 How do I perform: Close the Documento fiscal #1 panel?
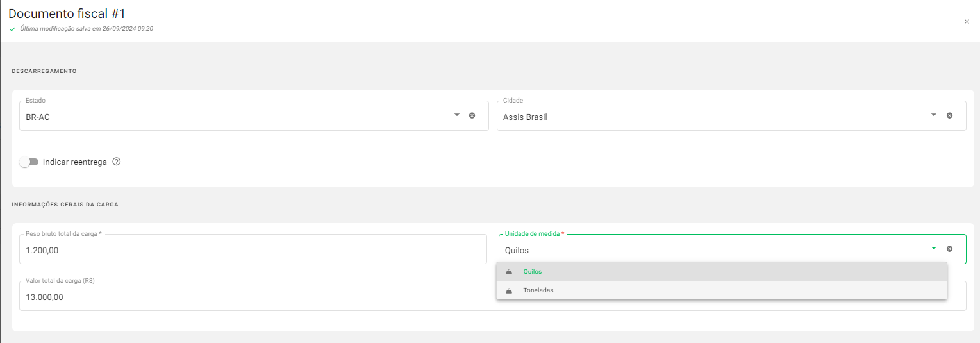point(967,22)
